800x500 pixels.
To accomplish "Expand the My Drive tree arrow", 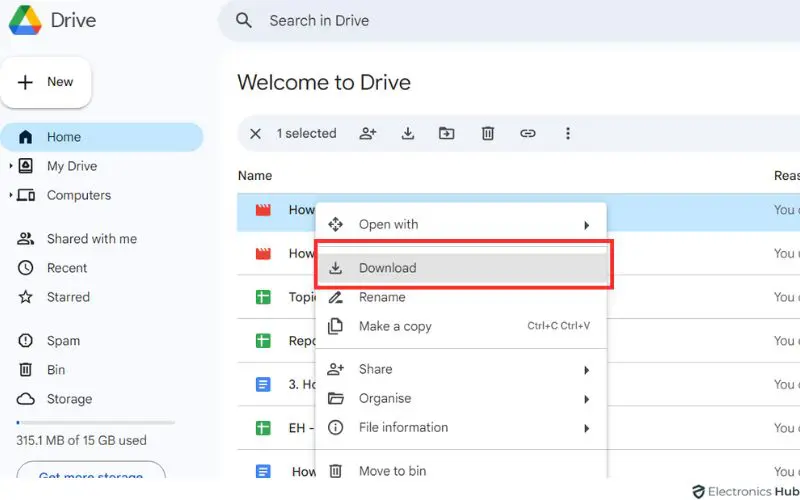I will point(10,166).
